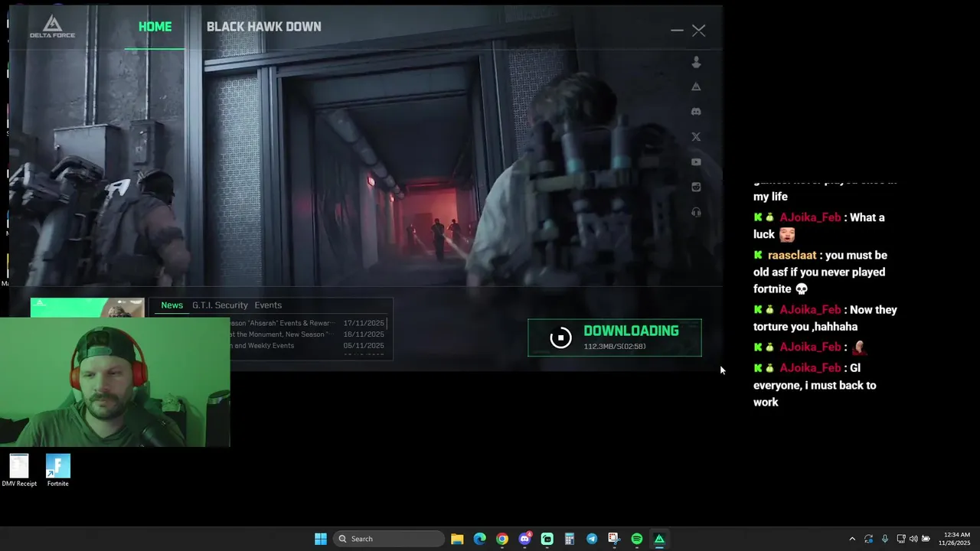980x551 pixels.
Task: Open Calculator from the taskbar
Action: pyautogui.click(x=569, y=539)
